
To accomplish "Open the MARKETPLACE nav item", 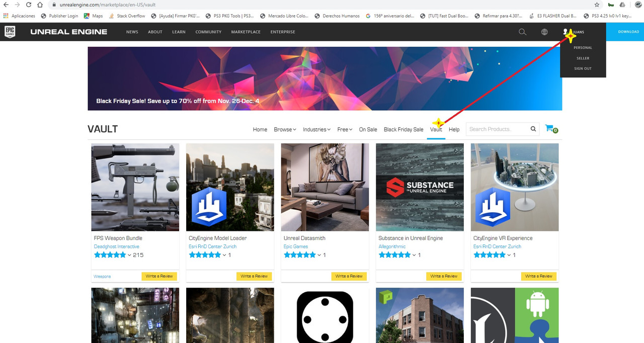I will pyautogui.click(x=246, y=32).
